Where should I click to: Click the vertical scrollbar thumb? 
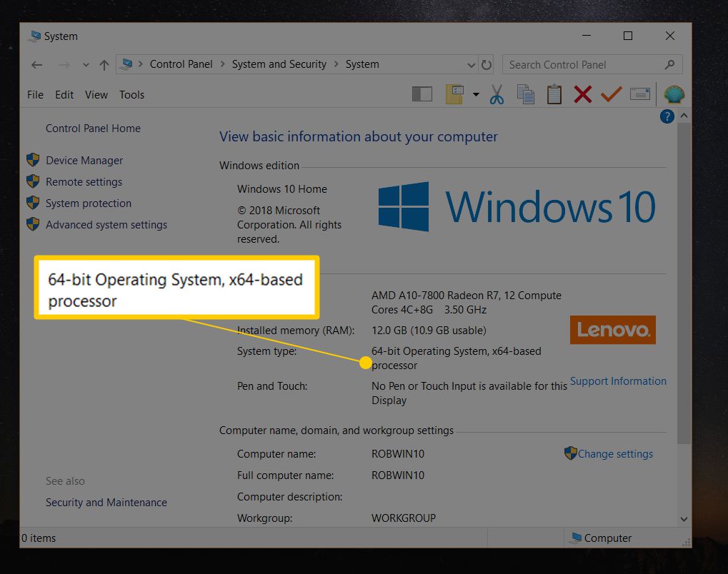[x=684, y=283]
